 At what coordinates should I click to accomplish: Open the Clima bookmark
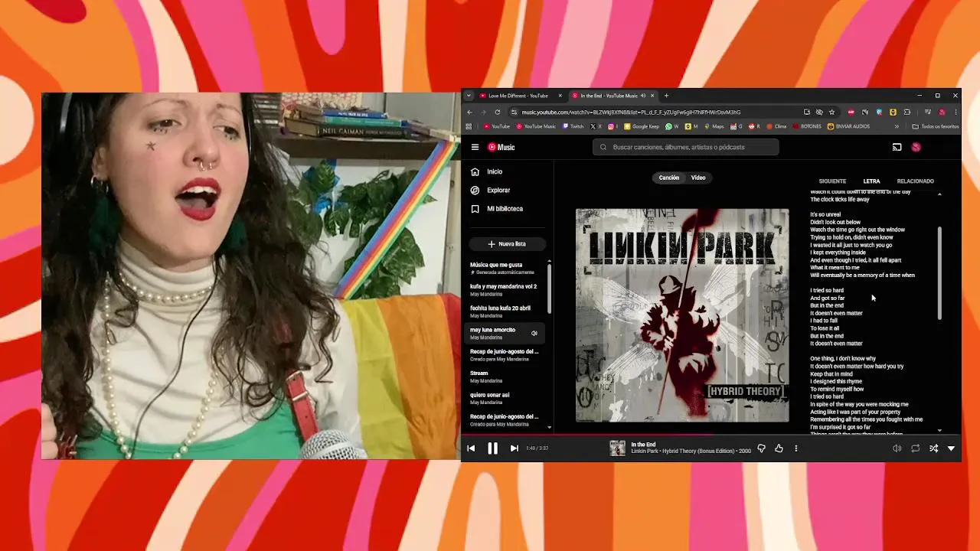click(x=777, y=126)
